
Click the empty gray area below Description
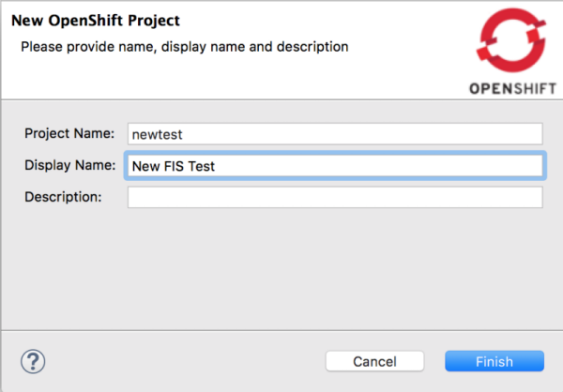pyautogui.click(x=281, y=269)
